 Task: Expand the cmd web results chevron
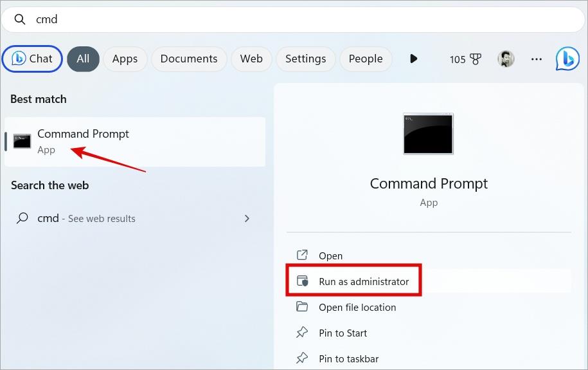(247, 218)
